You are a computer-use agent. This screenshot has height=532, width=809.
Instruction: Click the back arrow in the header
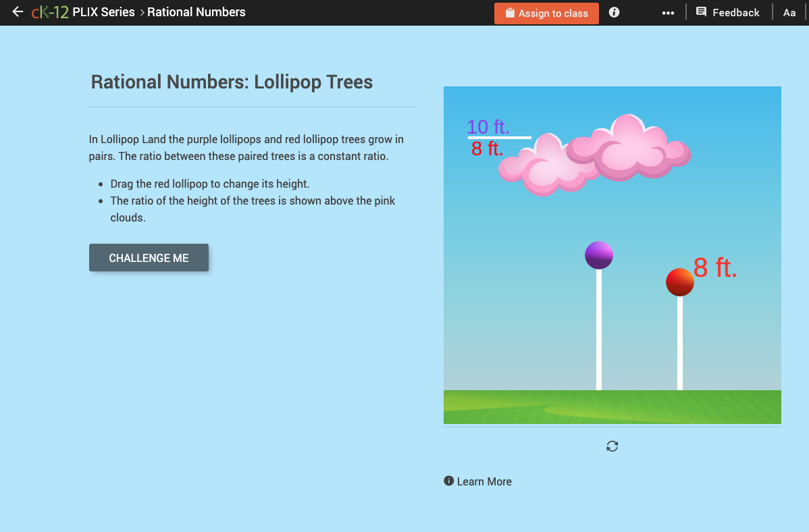coord(17,11)
